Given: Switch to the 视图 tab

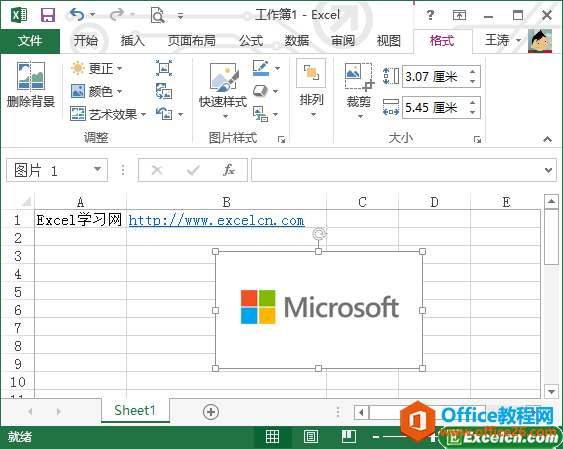Looking at the screenshot, I should point(388,41).
